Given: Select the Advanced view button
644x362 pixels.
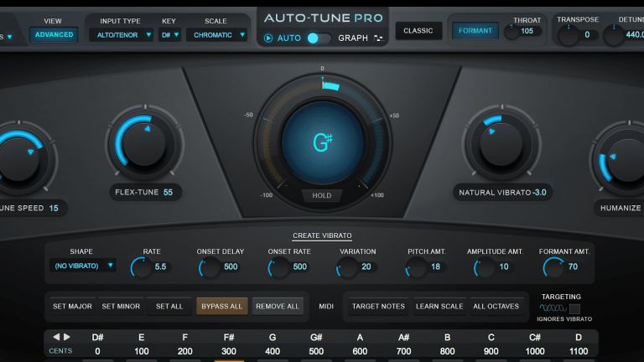Looking at the screenshot, I should (54, 34).
